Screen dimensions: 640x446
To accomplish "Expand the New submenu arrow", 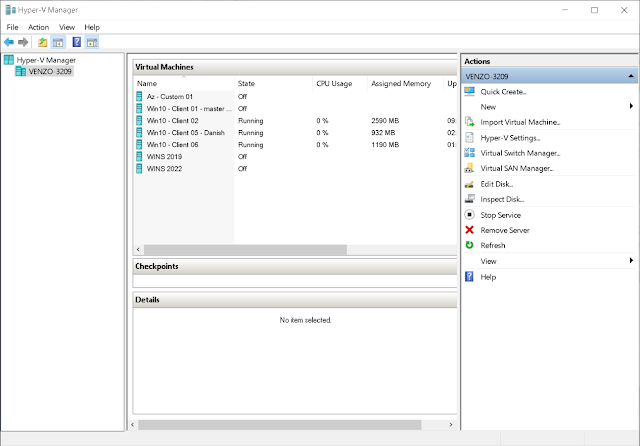I will [631, 107].
